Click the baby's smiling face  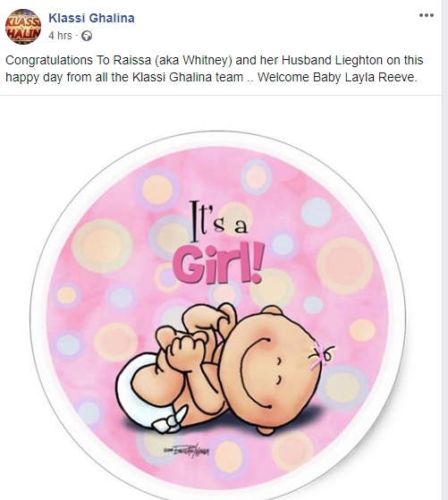[271, 371]
